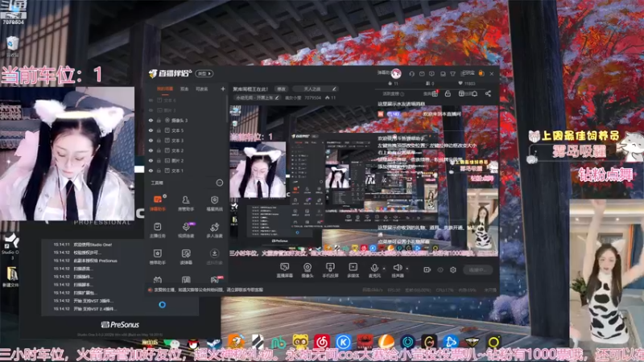Click the record video icon in bottom bar
The width and height of the screenshot is (644, 362).
[x=427, y=269]
